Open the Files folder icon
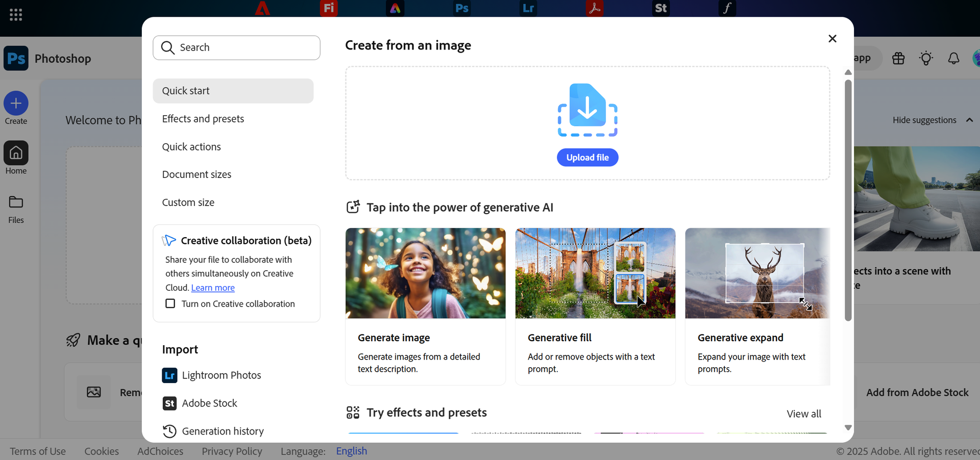The width and height of the screenshot is (980, 460). coord(16,202)
